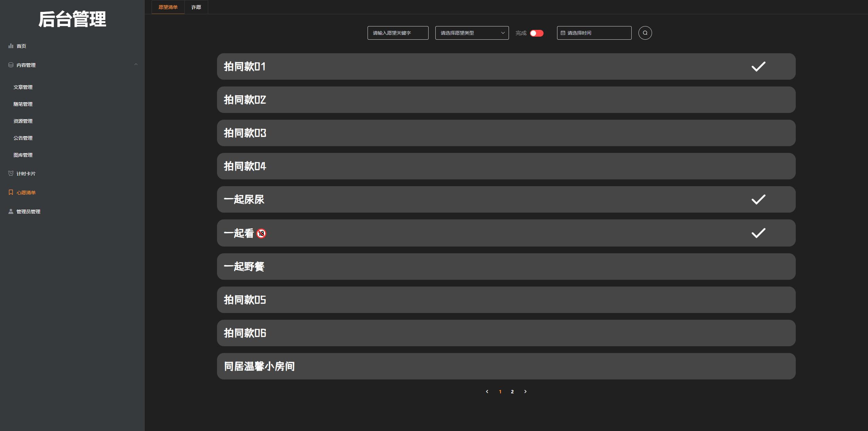Select the 拍同款05 wish text

pos(245,300)
